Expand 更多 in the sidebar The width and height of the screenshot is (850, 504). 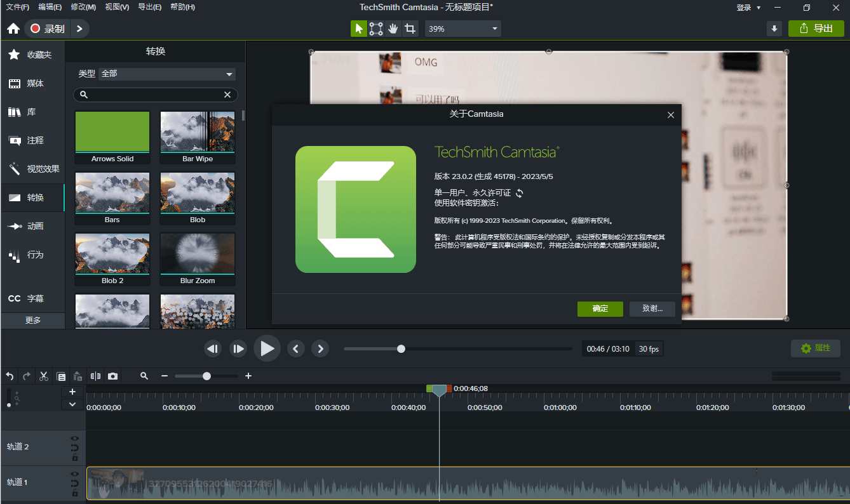pyautogui.click(x=32, y=320)
